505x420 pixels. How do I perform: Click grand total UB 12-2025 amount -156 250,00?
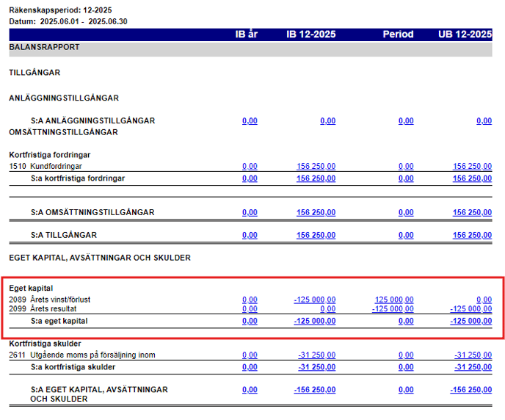coord(471,390)
